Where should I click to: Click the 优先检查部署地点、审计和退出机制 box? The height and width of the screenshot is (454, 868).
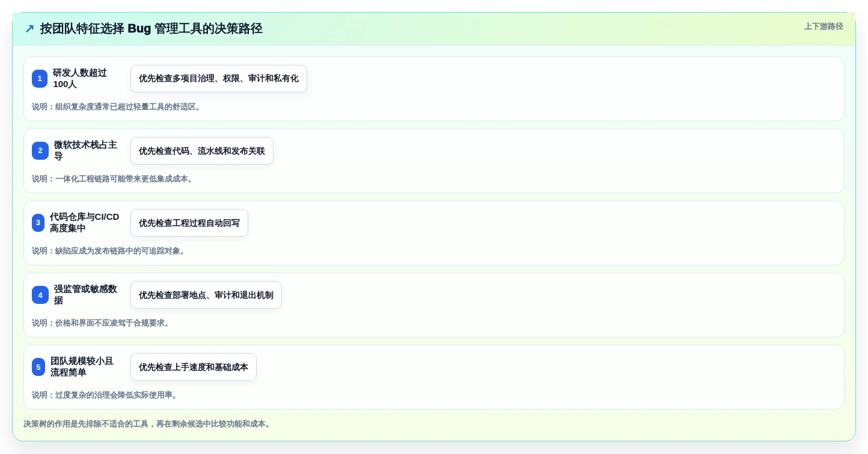pos(206,295)
